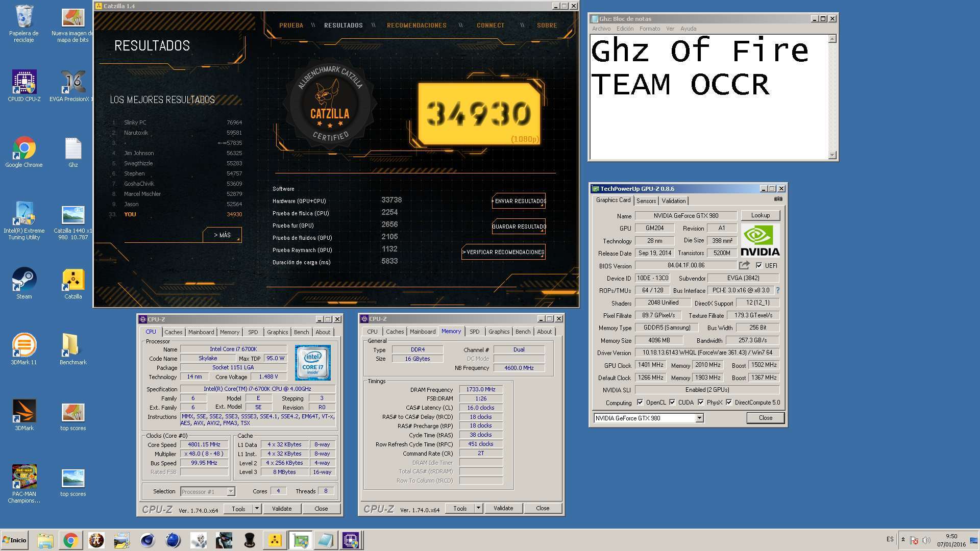
Task: Open Validation tab in GPU-Z
Action: tap(674, 201)
